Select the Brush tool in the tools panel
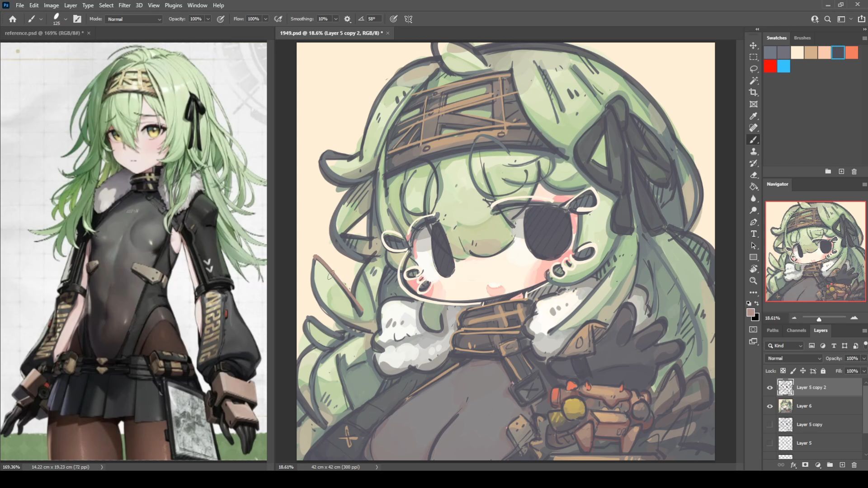The image size is (868, 488). [x=753, y=140]
